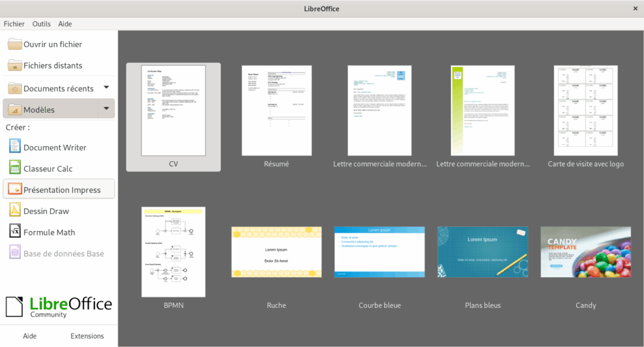Click the Classeur Calc label
Image resolution: width=644 pixels, height=347 pixels.
click(48, 169)
